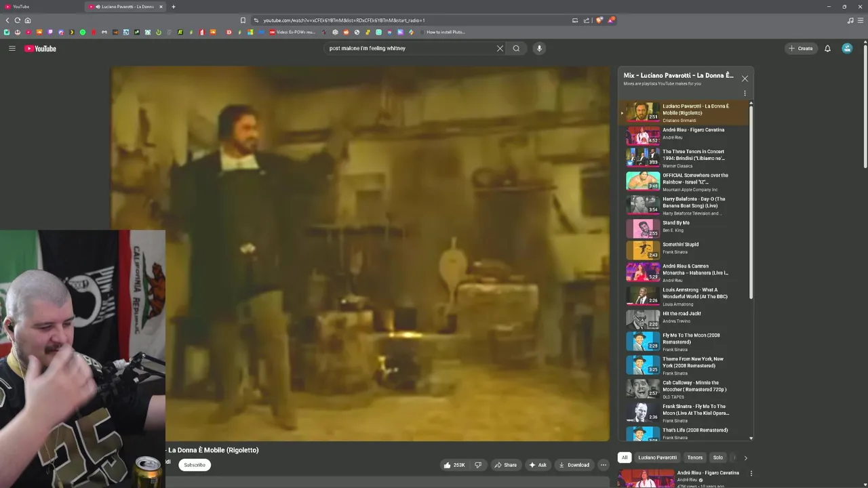This screenshot has width=868, height=488.
Task: Play Theme From New York, New York
Action: click(685, 365)
